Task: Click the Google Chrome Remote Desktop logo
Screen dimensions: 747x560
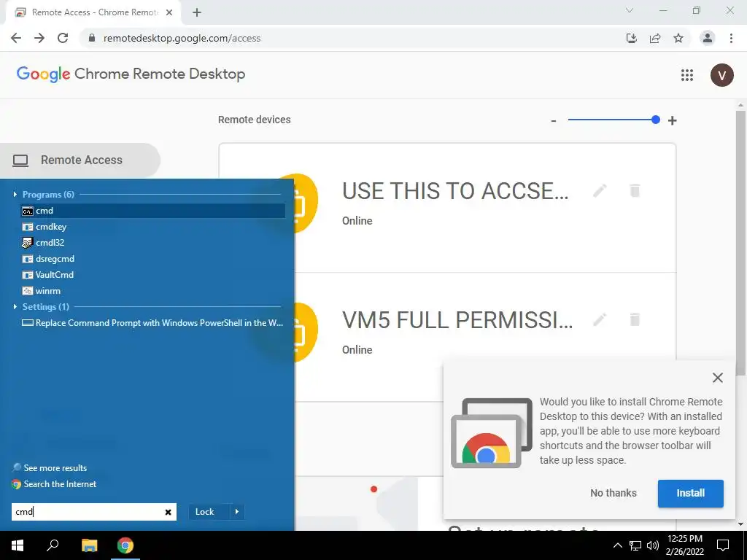Action: pos(131,74)
